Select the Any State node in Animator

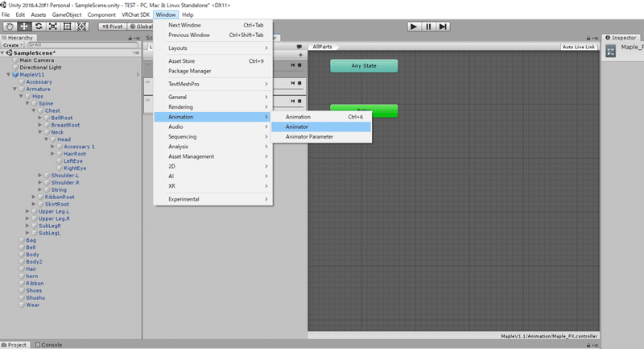click(x=364, y=66)
